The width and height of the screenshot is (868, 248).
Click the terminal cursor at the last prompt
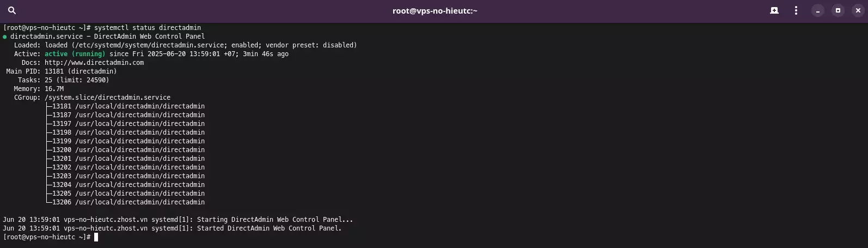(96, 237)
